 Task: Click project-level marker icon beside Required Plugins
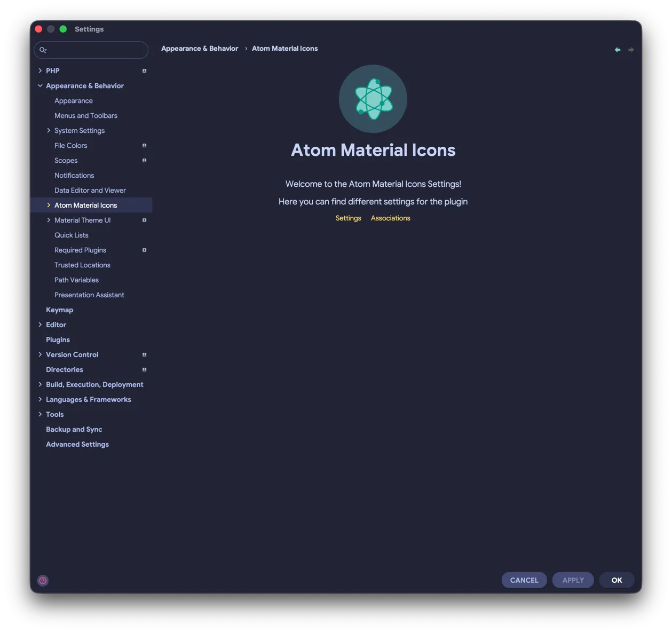point(144,250)
